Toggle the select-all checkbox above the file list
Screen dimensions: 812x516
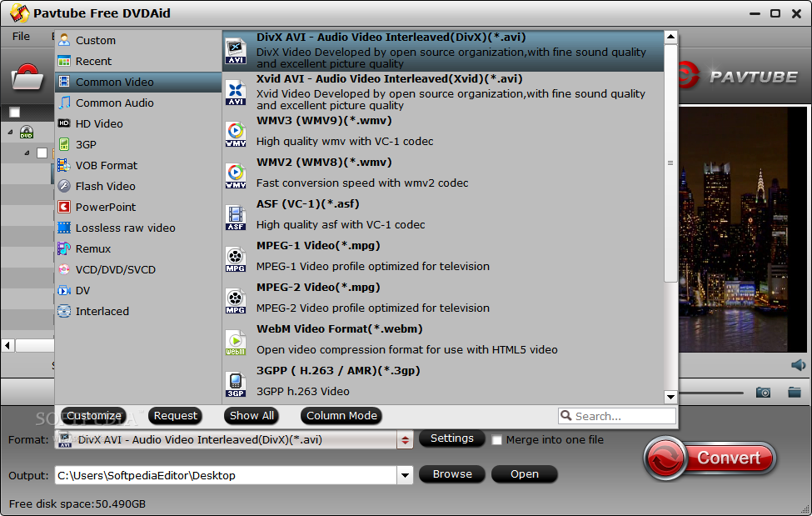pos(14,112)
